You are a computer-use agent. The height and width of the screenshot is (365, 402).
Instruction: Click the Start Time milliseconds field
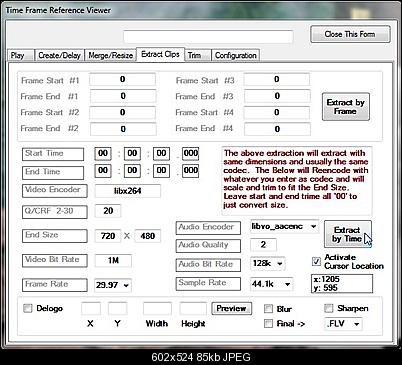point(191,153)
